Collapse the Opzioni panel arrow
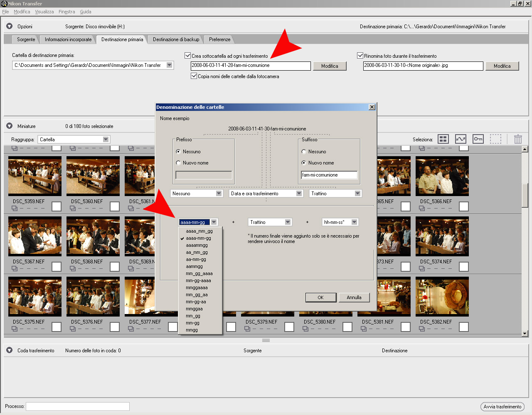 pyautogui.click(x=9, y=26)
